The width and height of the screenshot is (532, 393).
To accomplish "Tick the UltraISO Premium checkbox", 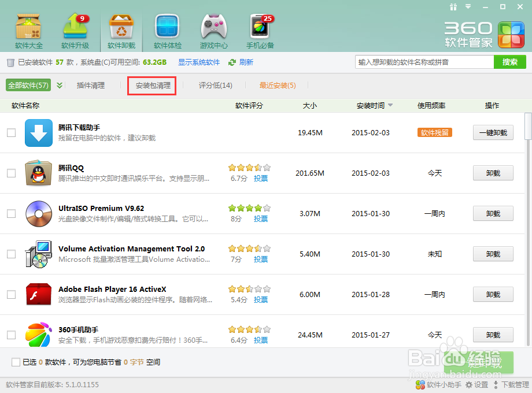I will pos(10,214).
